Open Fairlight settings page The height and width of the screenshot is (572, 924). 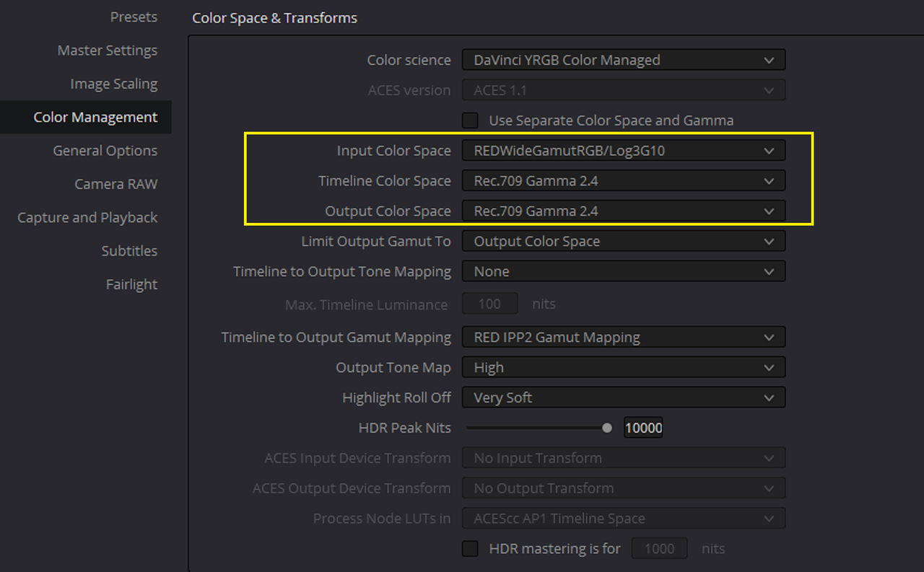pos(131,284)
